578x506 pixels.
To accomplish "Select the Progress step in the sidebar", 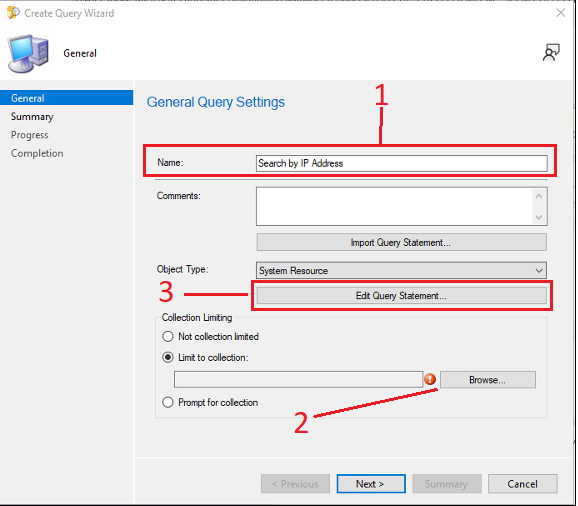I will [29, 135].
